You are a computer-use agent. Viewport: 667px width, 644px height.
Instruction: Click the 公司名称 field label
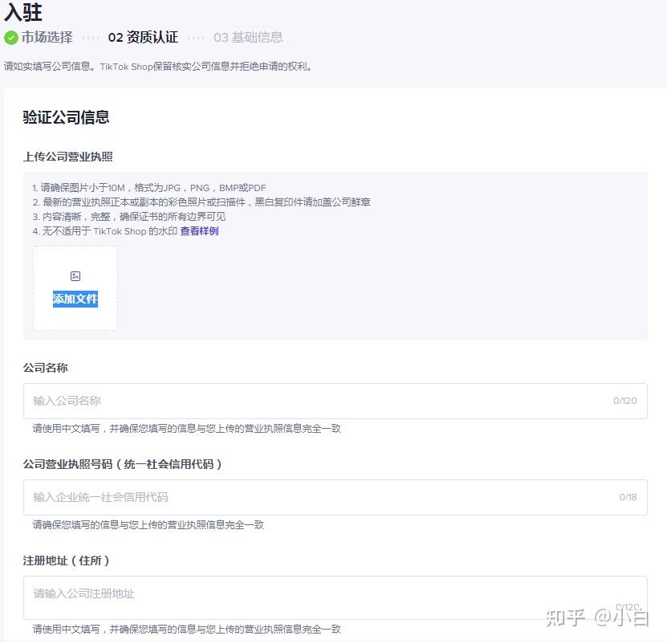(46, 368)
